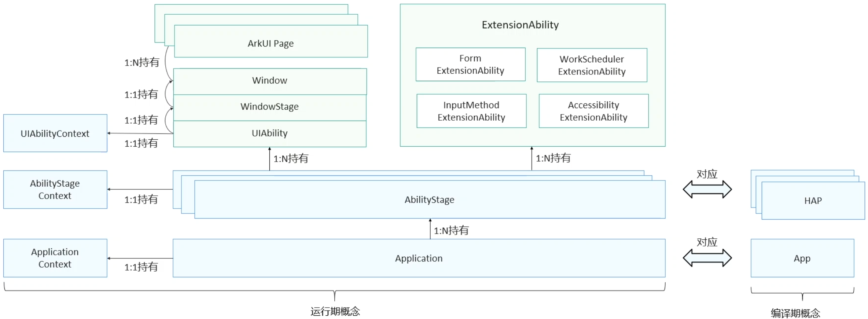Click 对应 label above the HAP arrow

click(707, 174)
